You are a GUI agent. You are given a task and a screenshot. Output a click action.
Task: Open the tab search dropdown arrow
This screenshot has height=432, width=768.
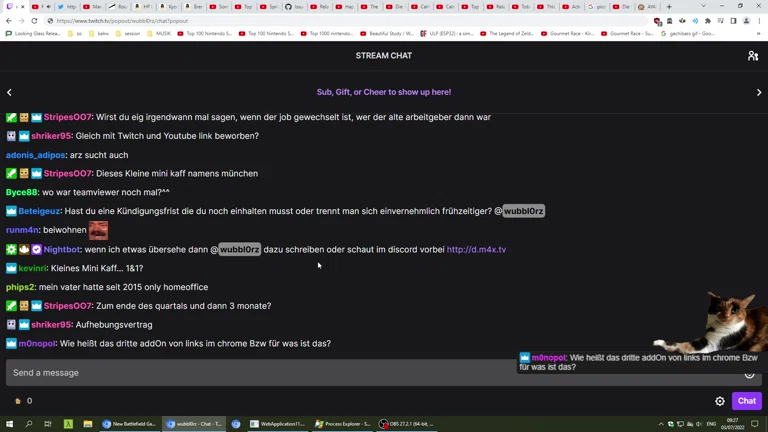click(x=703, y=6)
